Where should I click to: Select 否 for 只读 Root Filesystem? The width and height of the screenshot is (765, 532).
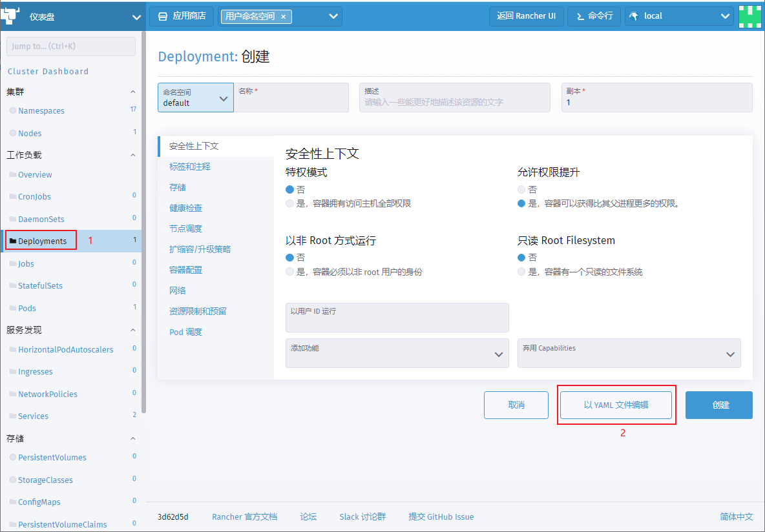[x=521, y=257]
